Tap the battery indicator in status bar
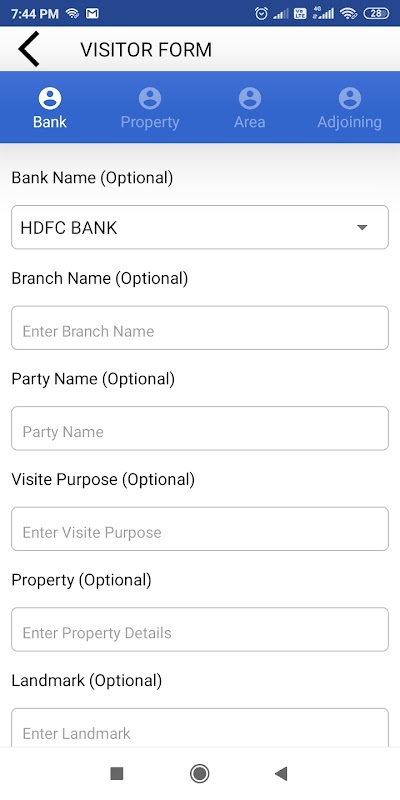The image size is (400, 800). (x=376, y=14)
